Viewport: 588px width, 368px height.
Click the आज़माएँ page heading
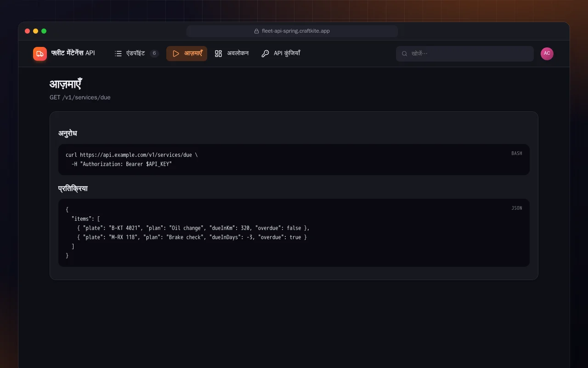tap(66, 84)
